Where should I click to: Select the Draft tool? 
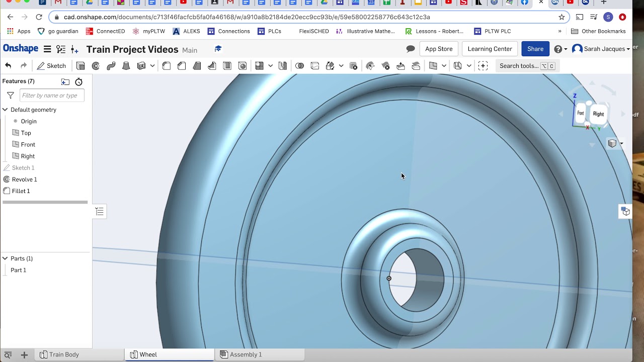(x=197, y=66)
